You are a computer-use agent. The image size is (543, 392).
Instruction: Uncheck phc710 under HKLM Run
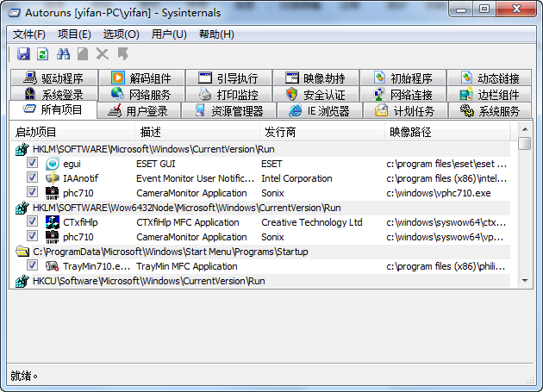[32, 192]
